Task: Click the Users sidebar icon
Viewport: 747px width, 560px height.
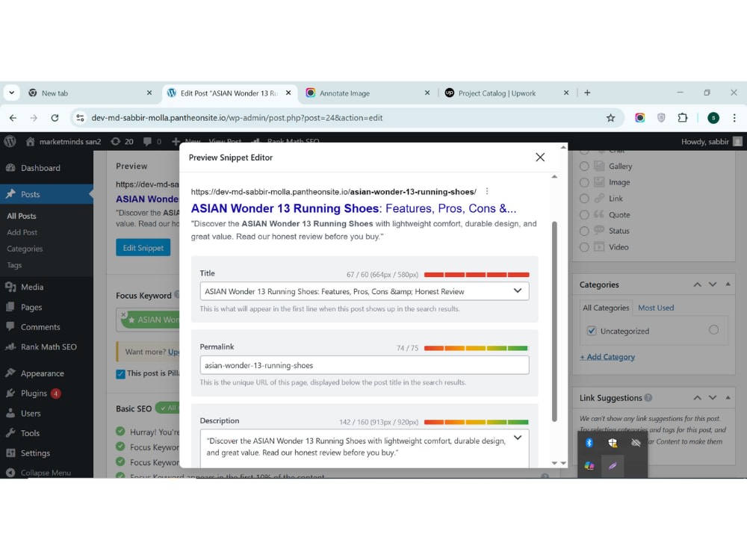Action: 10,413
